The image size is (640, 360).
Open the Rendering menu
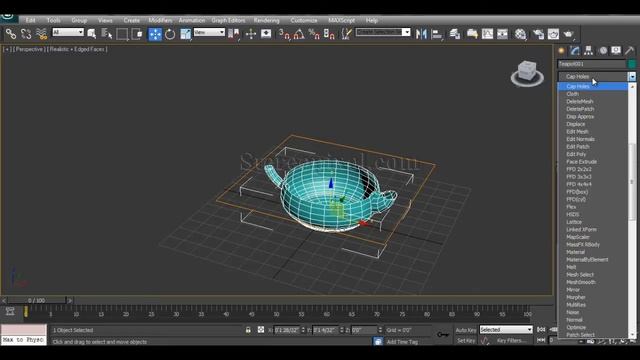coord(267,20)
